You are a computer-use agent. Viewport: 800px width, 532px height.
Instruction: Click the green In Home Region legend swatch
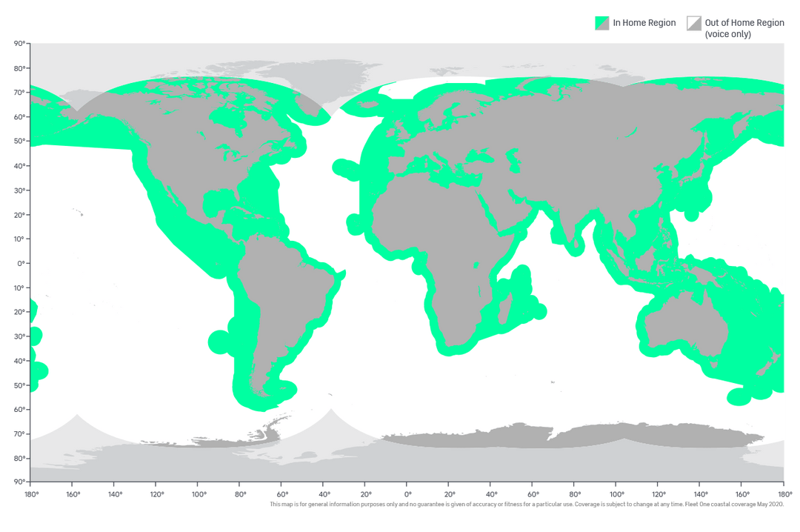(601, 23)
